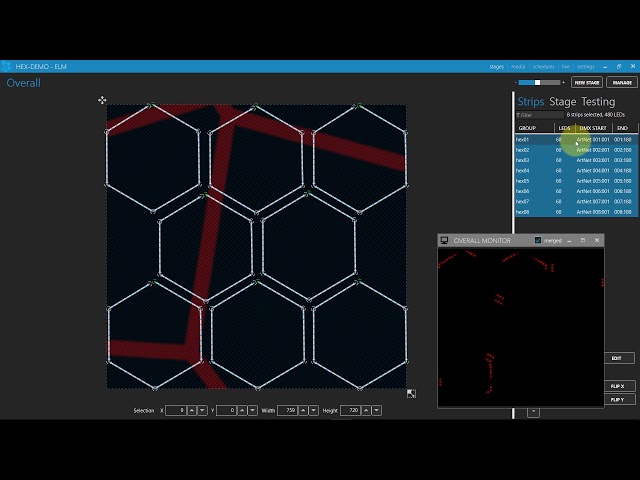The height and width of the screenshot is (480, 640).
Task: Decrease the Selection Height value
Action: [x=377, y=410]
